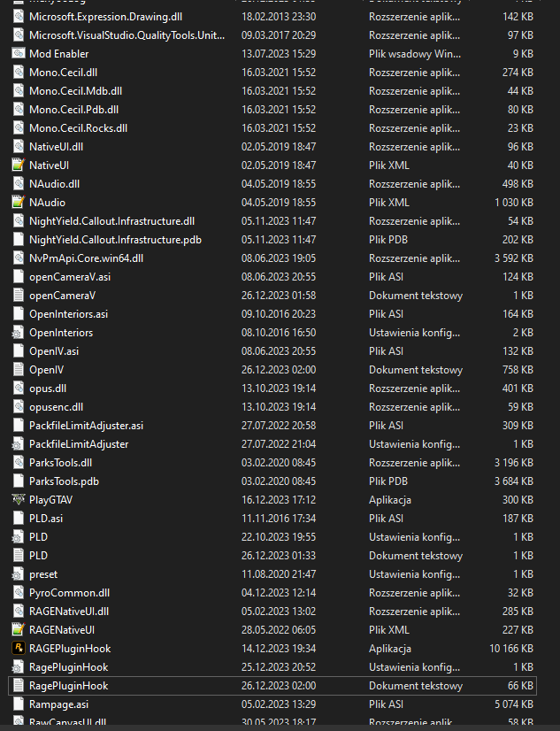
Task: Click the date 13.07.2023 15:29
Action: (278, 54)
